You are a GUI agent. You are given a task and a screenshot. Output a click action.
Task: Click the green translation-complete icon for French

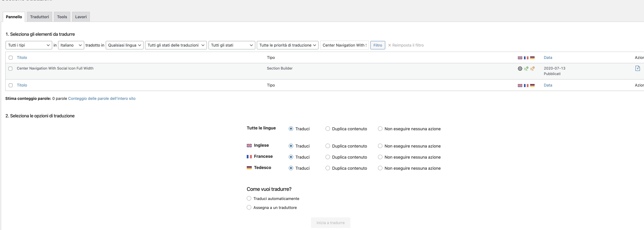[526, 68]
